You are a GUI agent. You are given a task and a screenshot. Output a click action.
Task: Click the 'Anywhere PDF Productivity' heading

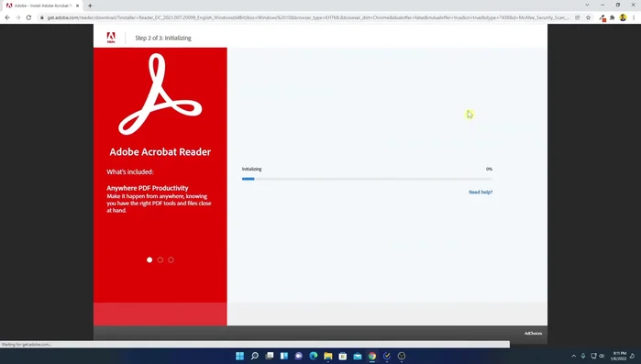click(148, 188)
